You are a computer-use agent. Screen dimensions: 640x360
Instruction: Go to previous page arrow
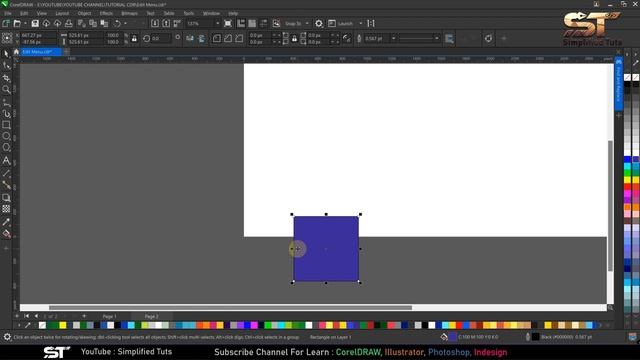tap(36, 316)
